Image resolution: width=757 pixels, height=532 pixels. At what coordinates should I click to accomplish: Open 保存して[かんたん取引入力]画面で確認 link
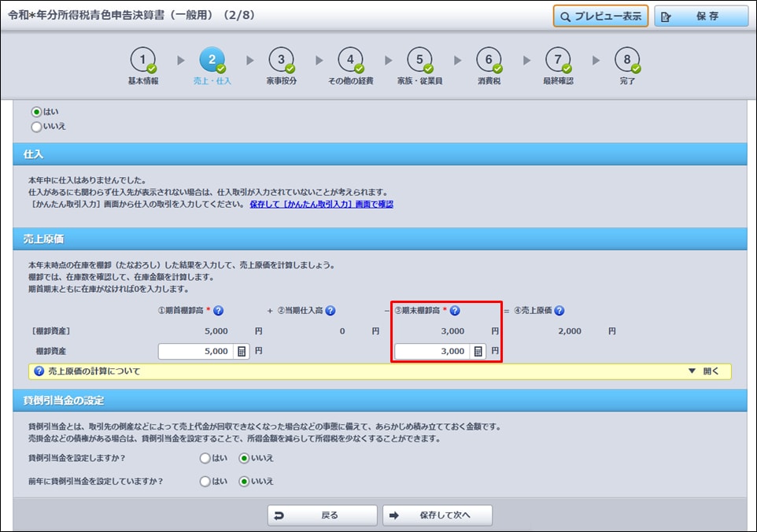coord(321,204)
